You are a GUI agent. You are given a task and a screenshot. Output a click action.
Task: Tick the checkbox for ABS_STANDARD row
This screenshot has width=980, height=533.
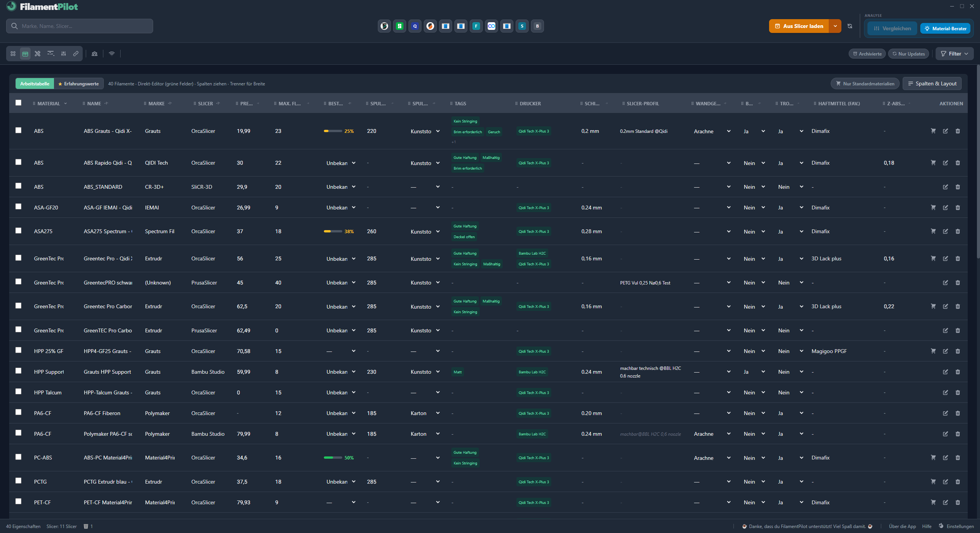(x=18, y=186)
